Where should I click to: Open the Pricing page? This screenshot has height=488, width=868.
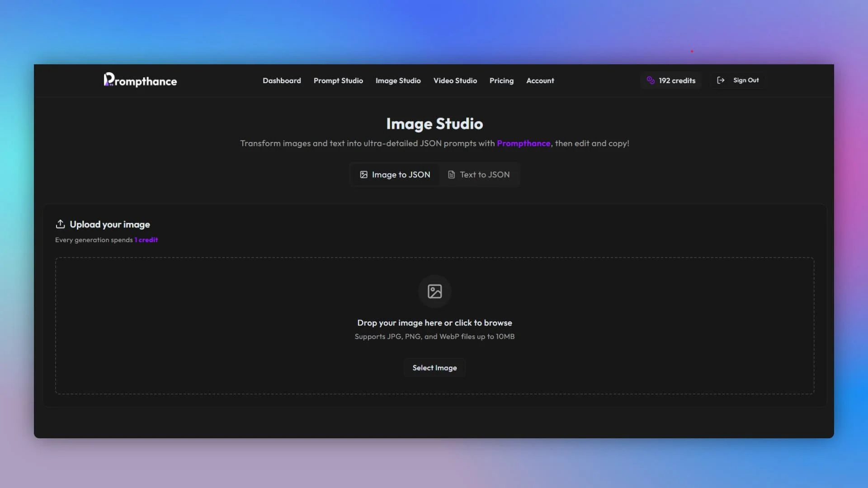click(501, 80)
